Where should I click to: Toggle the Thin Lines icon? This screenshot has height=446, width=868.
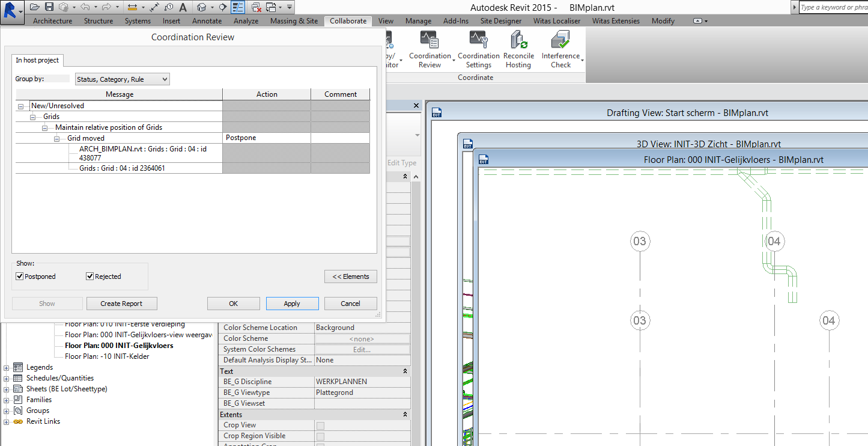(x=238, y=7)
